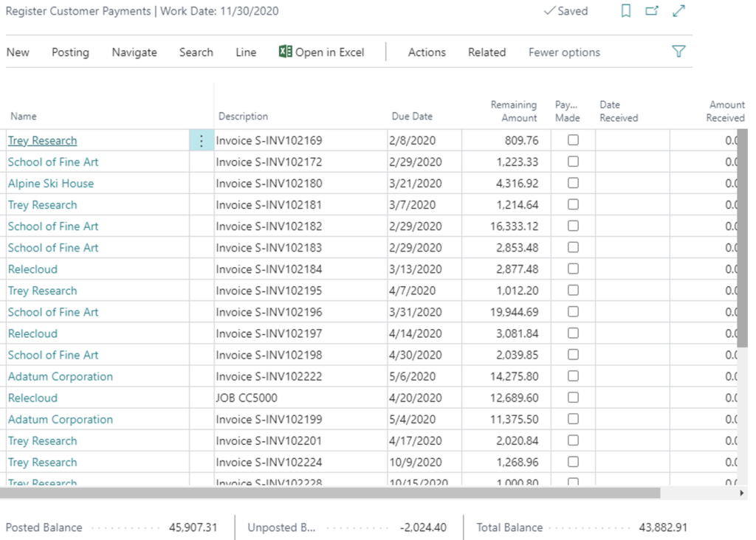The image size is (756, 540).
Task: Expand page to full screen with arrows icon
Action: click(x=678, y=11)
